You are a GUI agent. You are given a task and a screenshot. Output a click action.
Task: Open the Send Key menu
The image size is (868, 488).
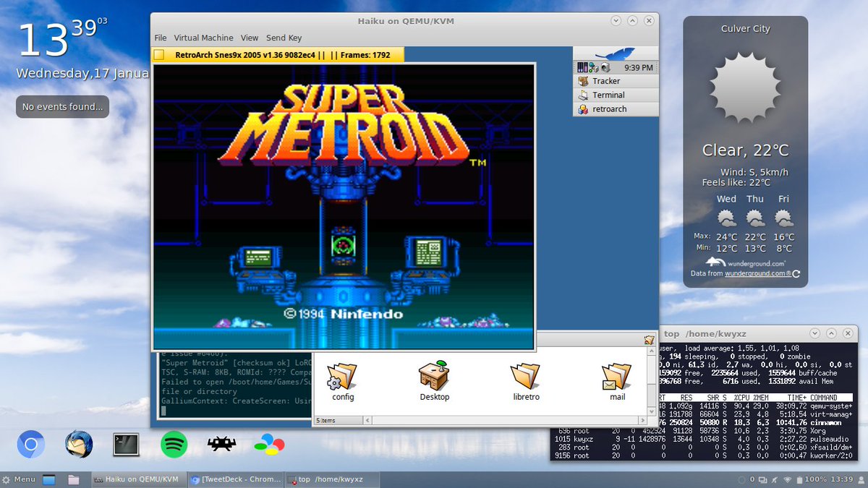(284, 38)
